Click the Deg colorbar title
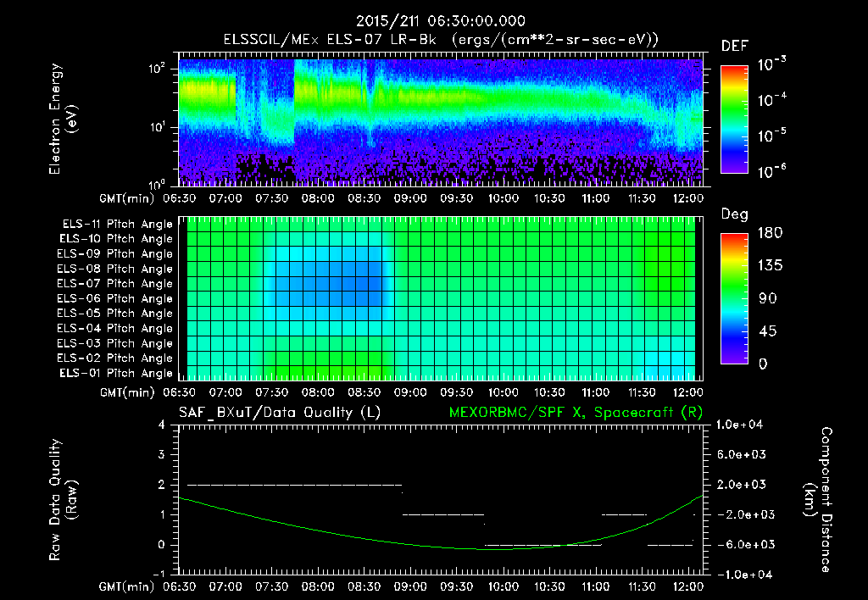The height and width of the screenshot is (600, 868). 735,214
